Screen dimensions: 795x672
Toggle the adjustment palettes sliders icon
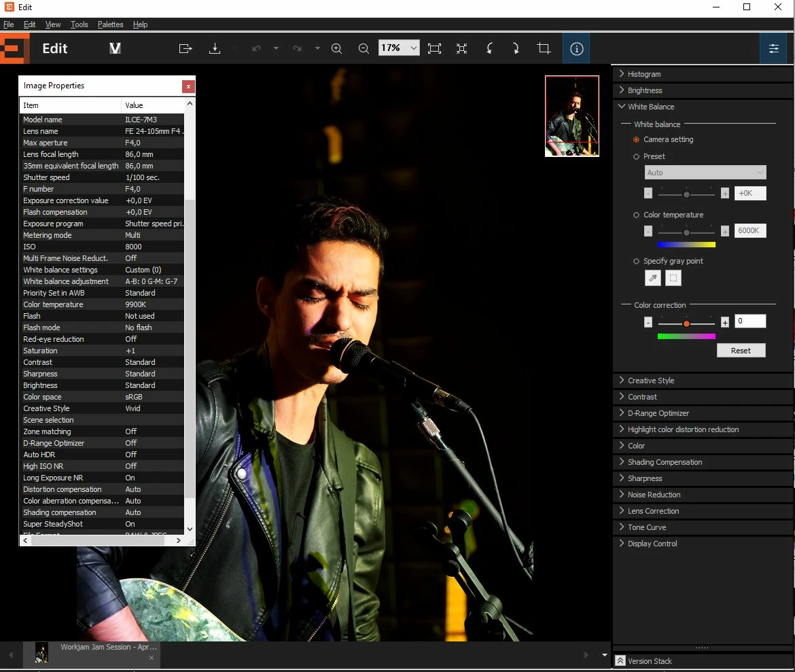click(x=774, y=49)
